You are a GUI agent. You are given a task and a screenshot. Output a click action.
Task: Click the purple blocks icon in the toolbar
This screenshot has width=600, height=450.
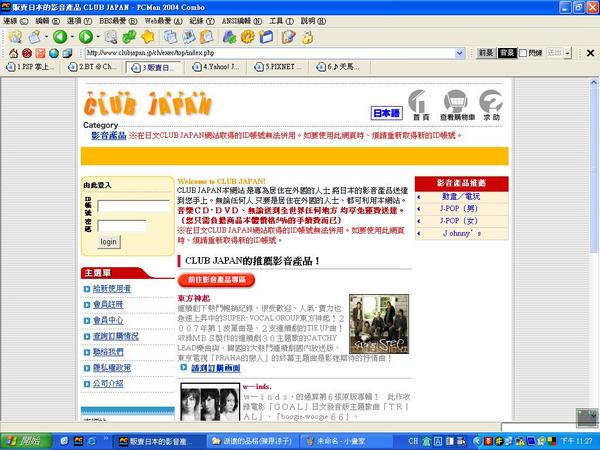[230, 37]
